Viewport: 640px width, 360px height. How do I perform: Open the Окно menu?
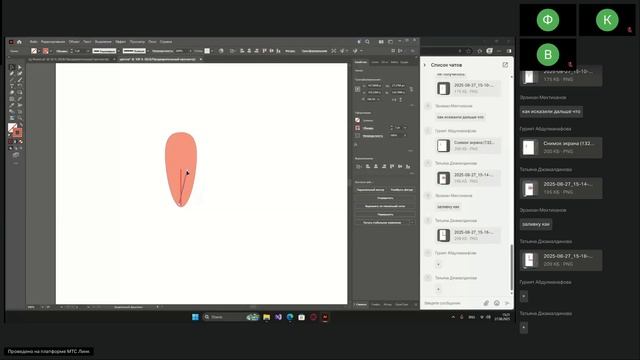click(x=152, y=42)
